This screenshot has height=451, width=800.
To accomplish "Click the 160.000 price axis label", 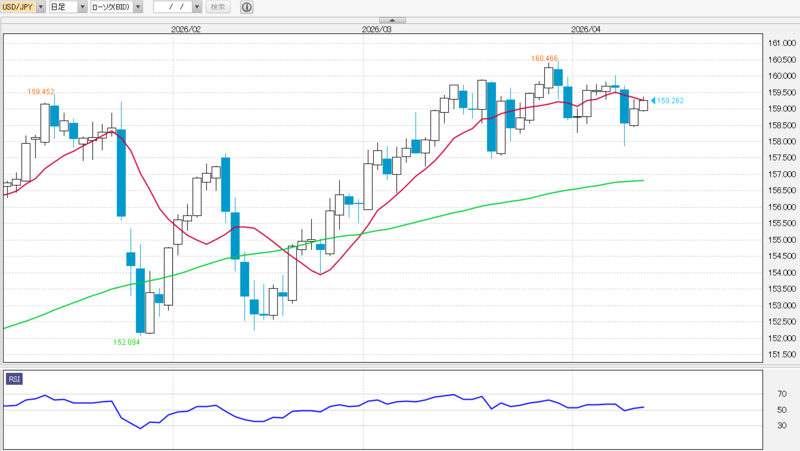I will click(x=782, y=76).
